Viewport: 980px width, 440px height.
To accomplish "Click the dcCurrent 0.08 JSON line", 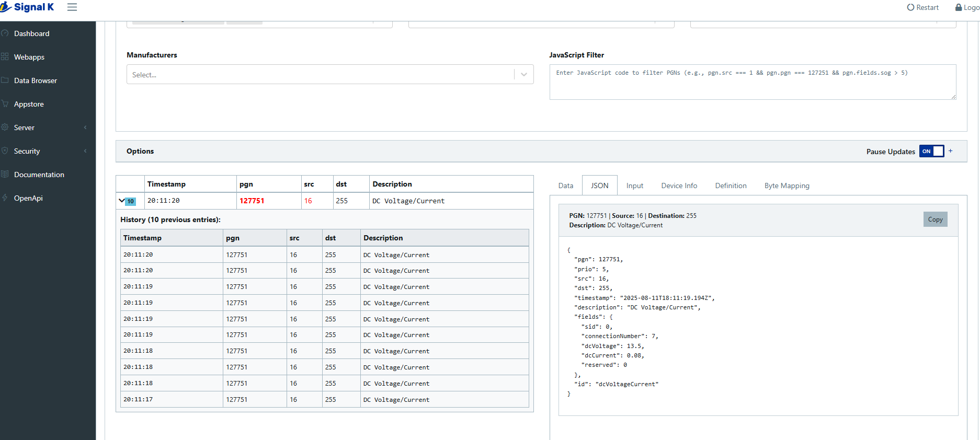I will click(x=612, y=355).
